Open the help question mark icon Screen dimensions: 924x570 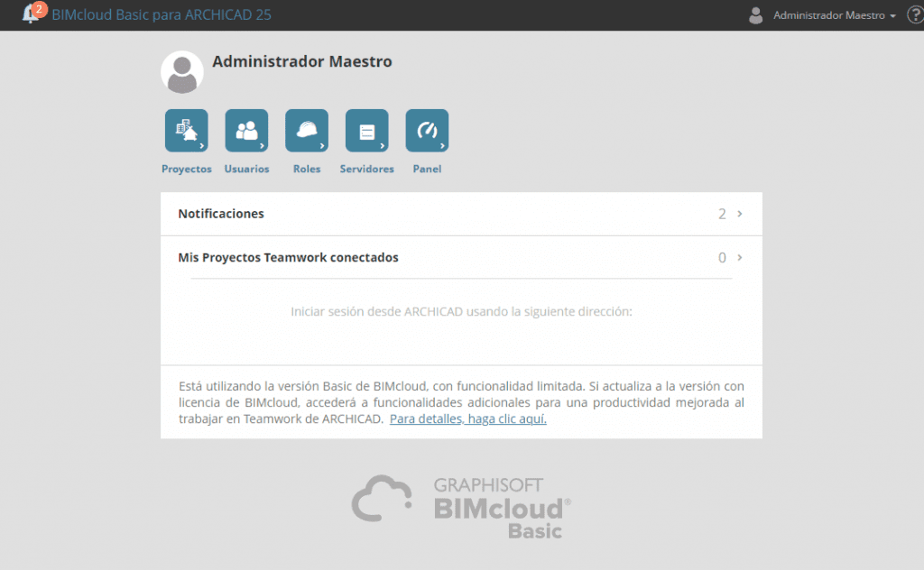coord(913,15)
